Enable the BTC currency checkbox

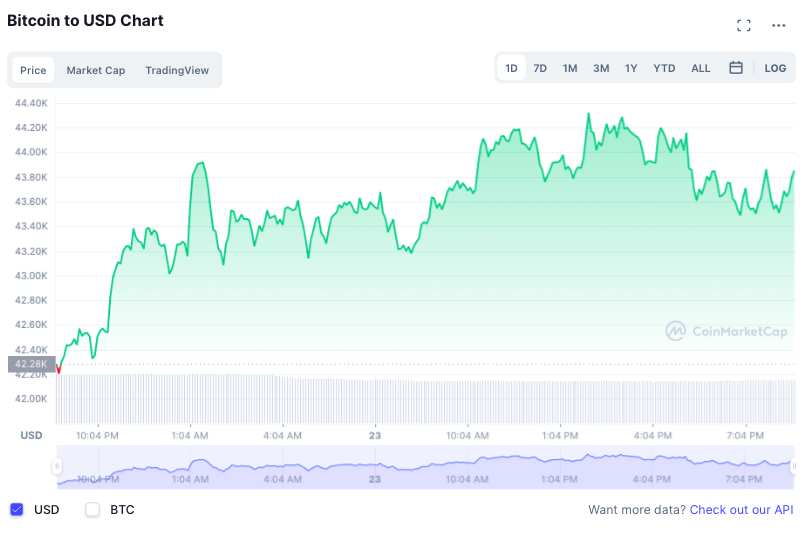click(93, 510)
